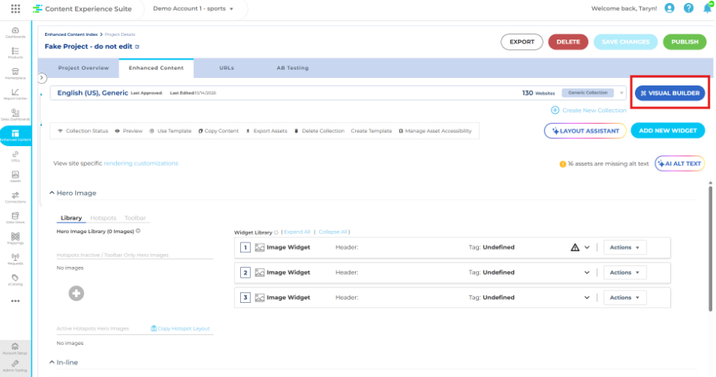Click ADD NEW WIDGET button

(668, 131)
